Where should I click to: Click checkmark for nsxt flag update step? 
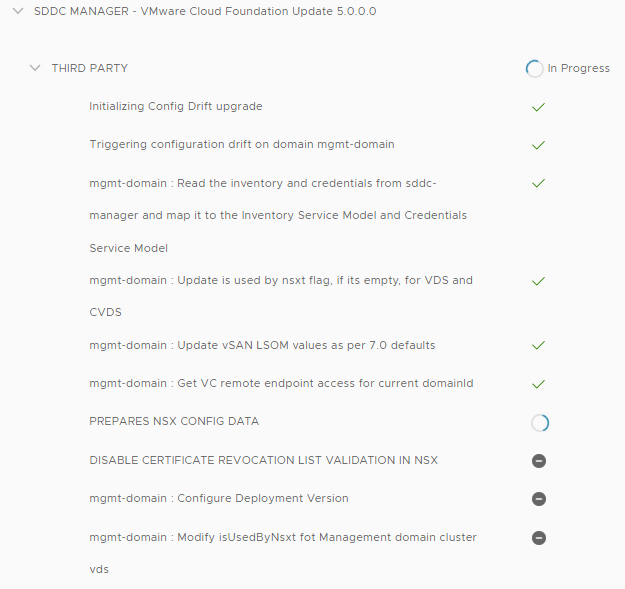click(538, 281)
